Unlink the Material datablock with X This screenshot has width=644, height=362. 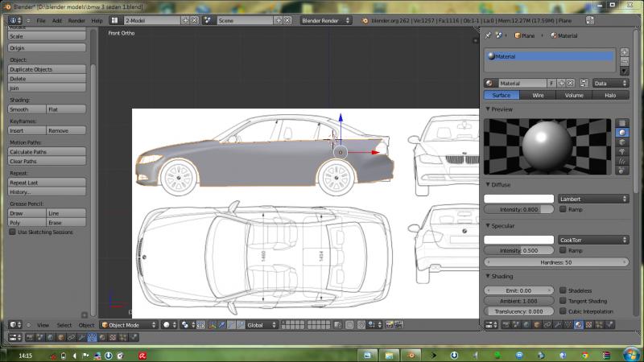coord(570,83)
